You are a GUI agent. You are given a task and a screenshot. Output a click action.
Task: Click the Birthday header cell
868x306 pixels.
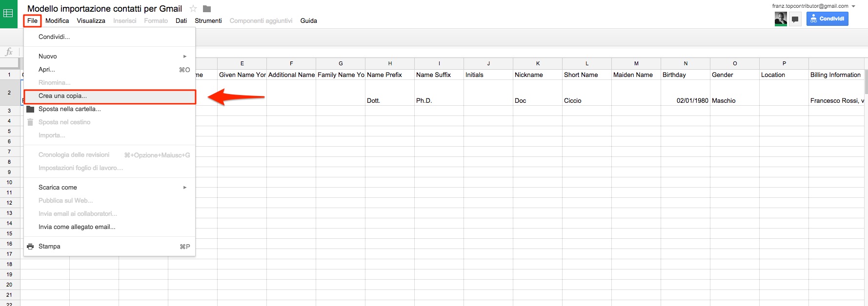686,75
